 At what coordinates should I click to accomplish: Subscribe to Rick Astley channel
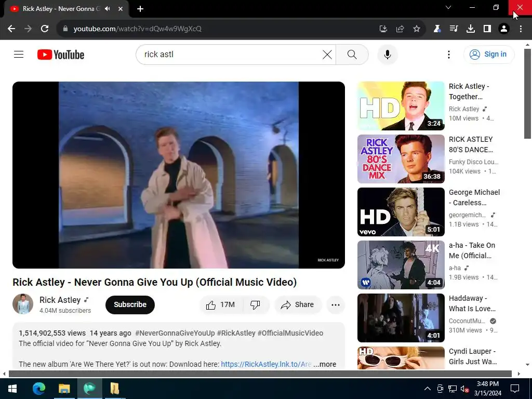(x=130, y=304)
